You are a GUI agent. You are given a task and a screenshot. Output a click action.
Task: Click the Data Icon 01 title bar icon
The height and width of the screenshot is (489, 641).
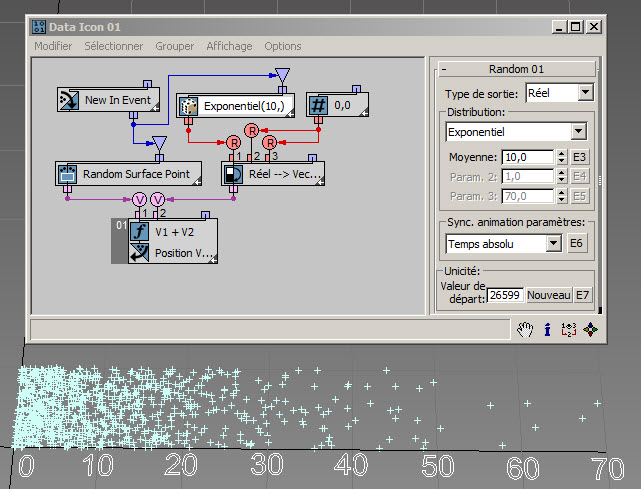pyautogui.click(x=39, y=27)
